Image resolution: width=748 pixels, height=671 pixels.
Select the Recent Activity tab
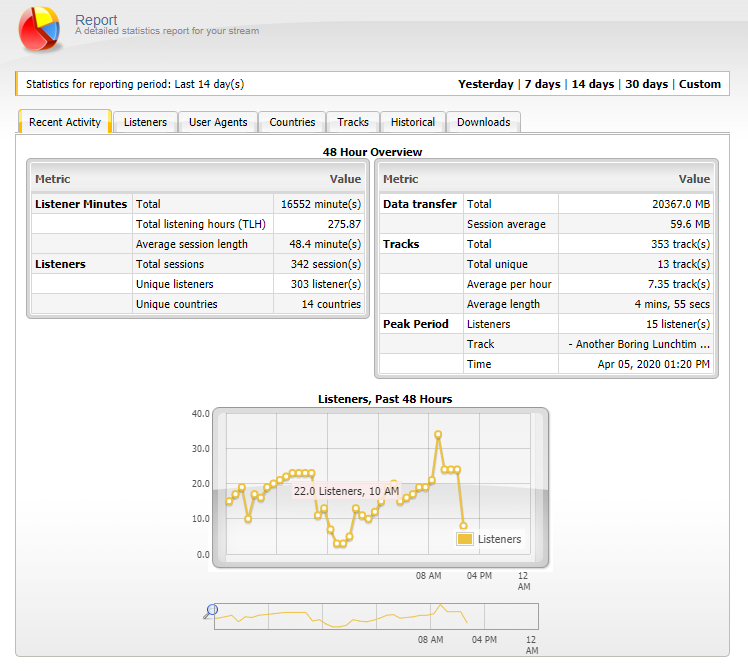[x=65, y=122]
